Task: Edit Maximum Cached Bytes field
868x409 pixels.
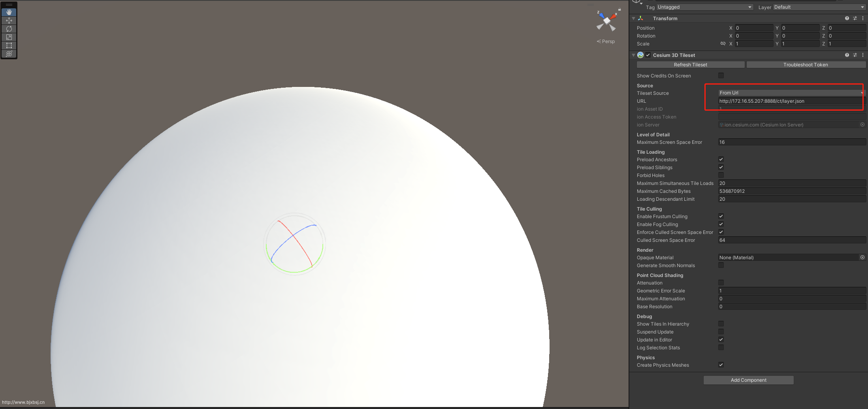Action: click(x=792, y=191)
